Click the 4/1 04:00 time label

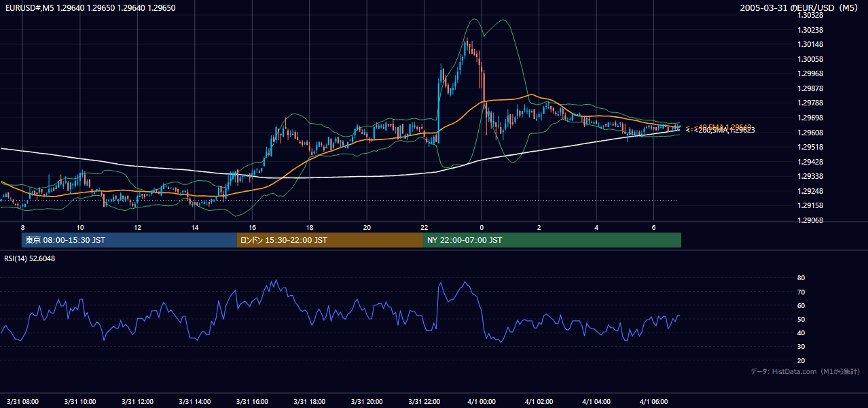coord(596,401)
